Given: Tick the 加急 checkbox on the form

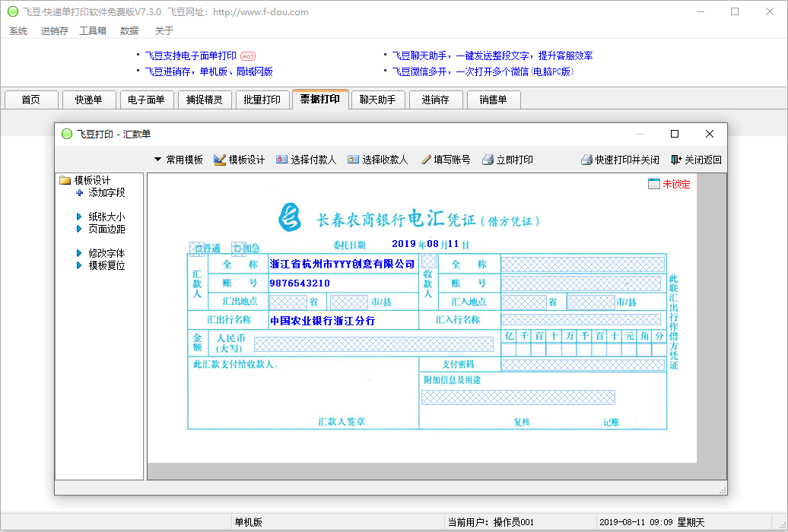Looking at the screenshot, I should pyautogui.click(x=238, y=248).
